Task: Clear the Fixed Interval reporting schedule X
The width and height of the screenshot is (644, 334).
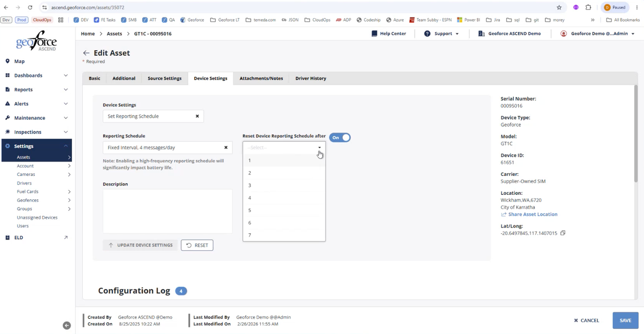Action: click(x=226, y=147)
